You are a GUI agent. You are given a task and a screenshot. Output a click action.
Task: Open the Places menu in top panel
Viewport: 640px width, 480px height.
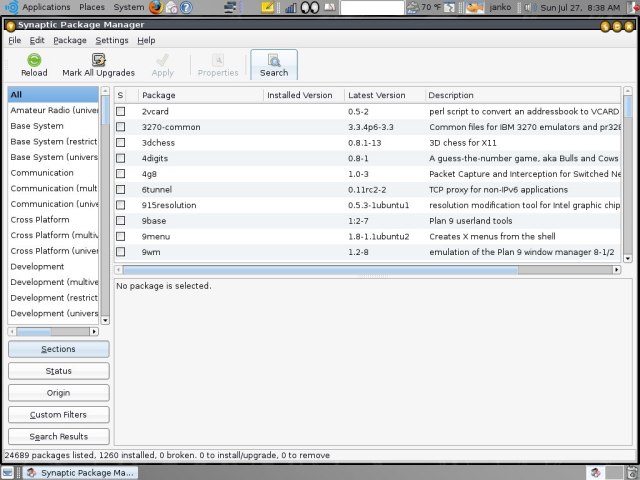point(92,7)
